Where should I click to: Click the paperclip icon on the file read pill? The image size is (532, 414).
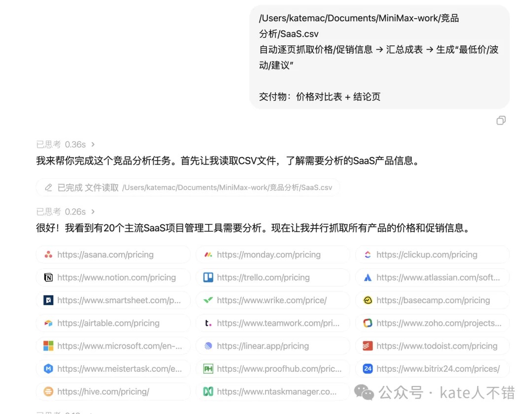click(48, 187)
